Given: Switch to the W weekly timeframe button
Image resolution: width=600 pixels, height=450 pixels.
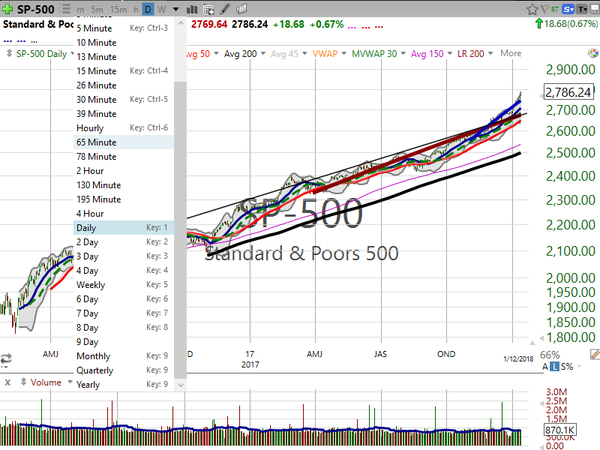Looking at the screenshot, I should tap(162, 10).
